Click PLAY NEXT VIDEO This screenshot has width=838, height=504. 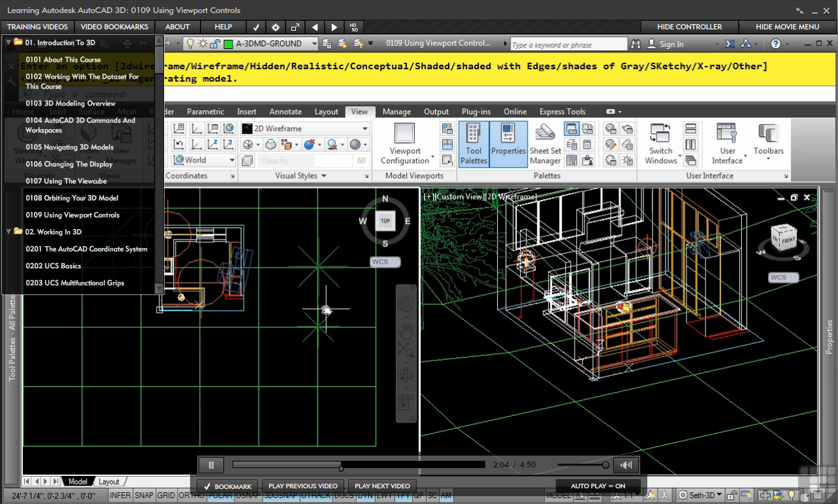pos(382,486)
